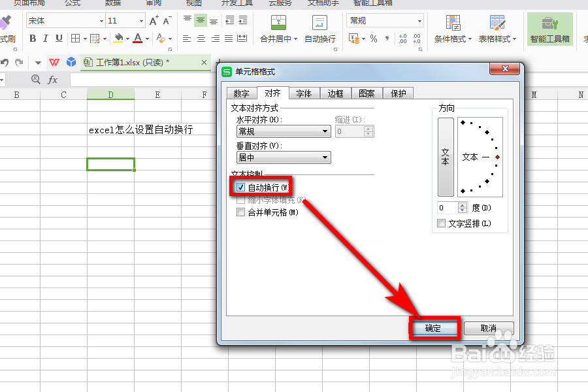The image size is (588, 392).
Task: Close the 工作簿1.xlsx document tab
Action: [x=204, y=62]
